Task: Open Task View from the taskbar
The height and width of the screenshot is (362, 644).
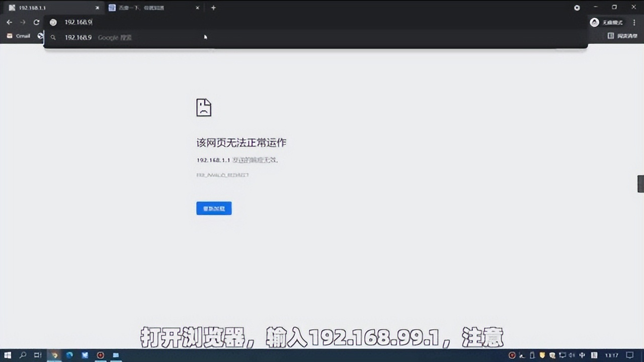Action: (38, 355)
